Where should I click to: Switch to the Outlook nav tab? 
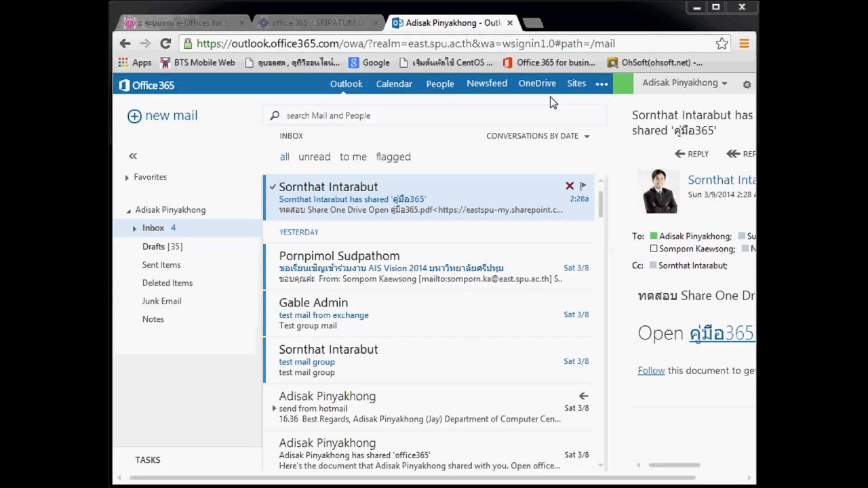[346, 83]
